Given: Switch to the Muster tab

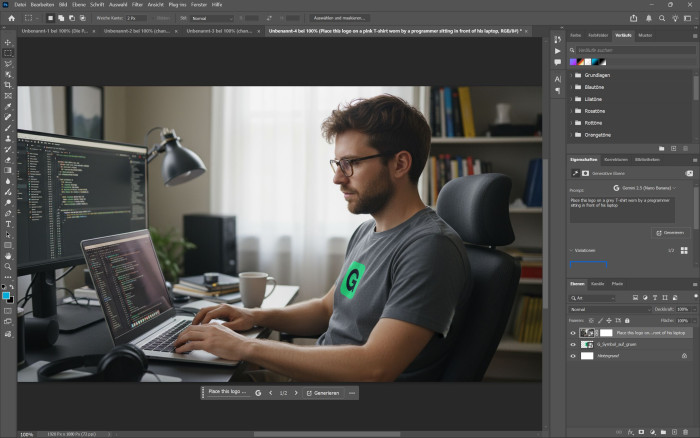Looking at the screenshot, I should tap(645, 35).
